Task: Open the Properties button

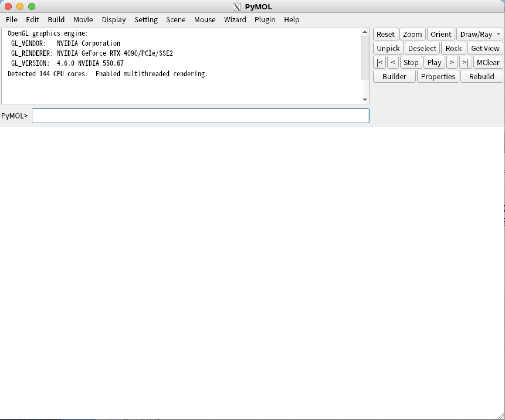Action: pyautogui.click(x=438, y=77)
